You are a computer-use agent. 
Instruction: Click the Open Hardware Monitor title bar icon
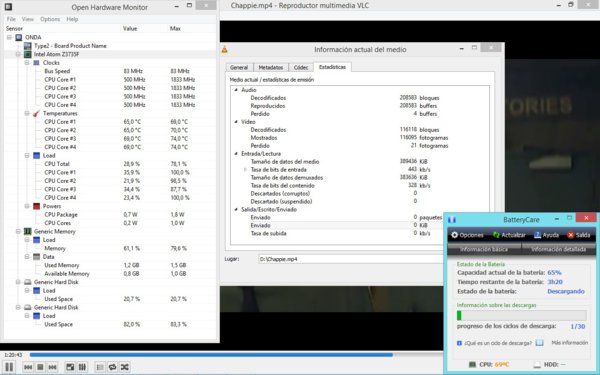8,7
